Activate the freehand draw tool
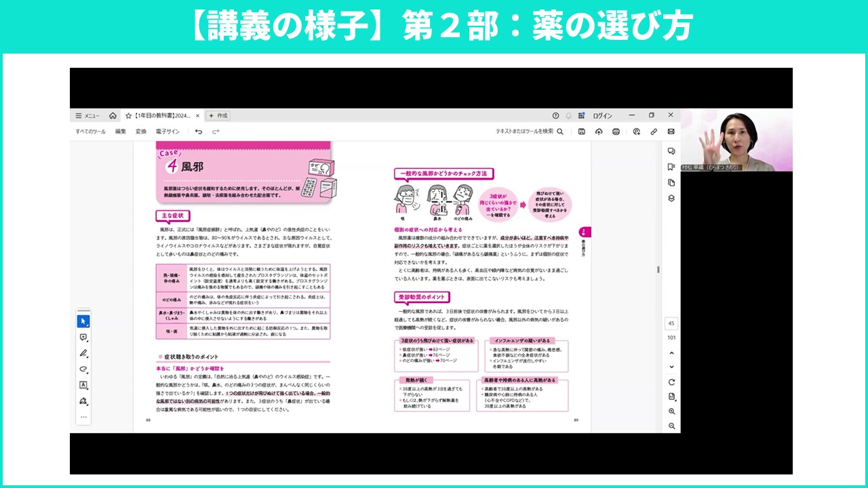 [83, 369]
